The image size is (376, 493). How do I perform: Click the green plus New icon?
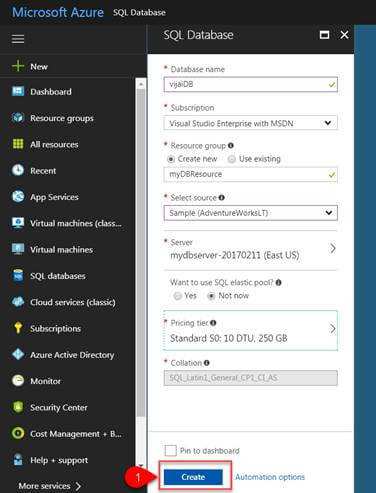pyautogui.click(x=18, y=66)
